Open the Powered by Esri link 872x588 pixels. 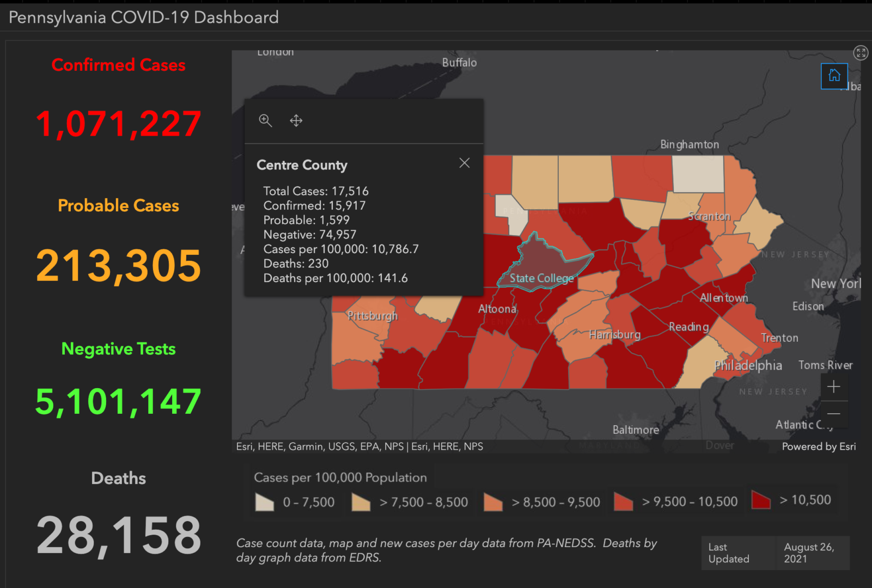pyautogui.click(x=819, y=446)
